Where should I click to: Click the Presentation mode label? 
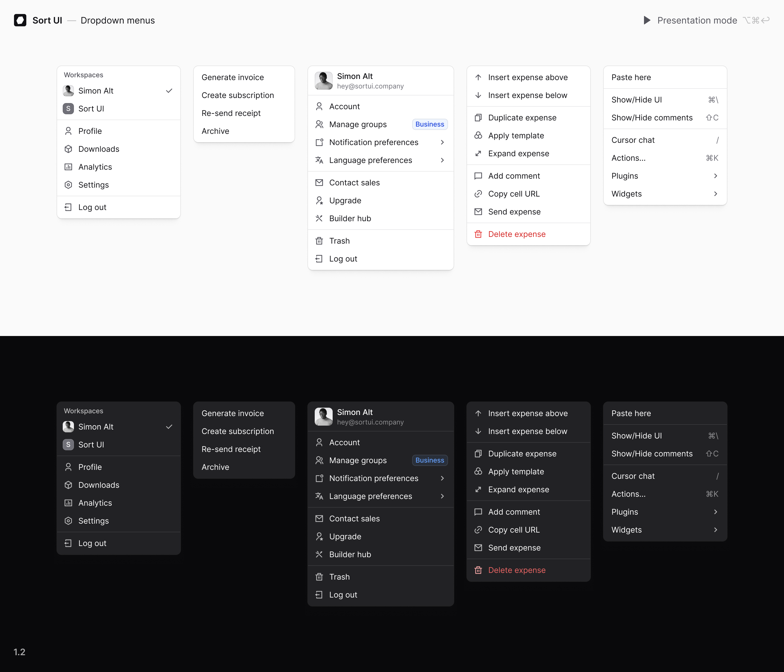tap(697, 20)
